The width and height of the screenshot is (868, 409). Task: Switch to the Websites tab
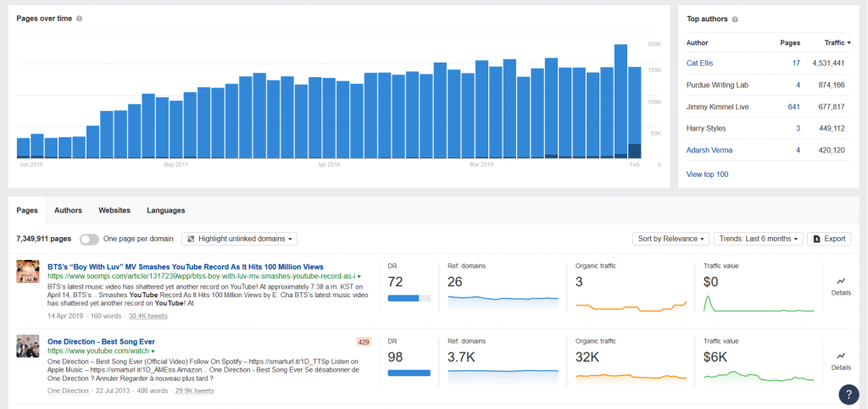pyautogui.click(x=114, y=211)
